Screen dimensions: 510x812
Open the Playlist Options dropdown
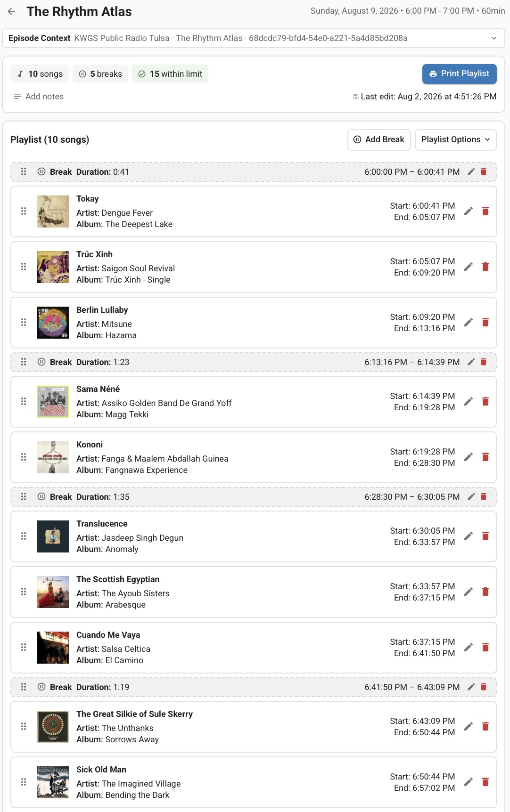point(455,139)
